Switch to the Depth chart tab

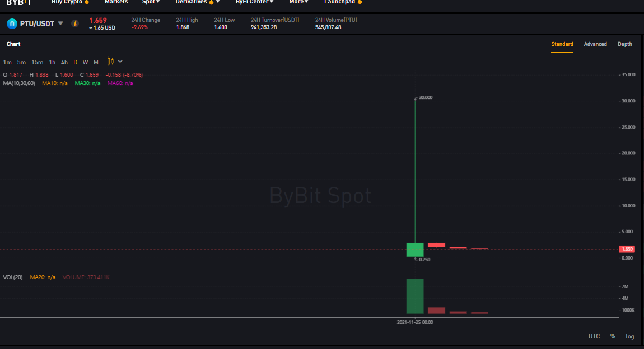point(625,44)
